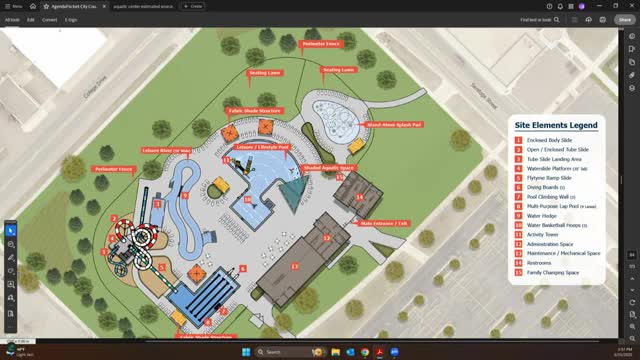Go to the next page with down arrow

point(632,290)
